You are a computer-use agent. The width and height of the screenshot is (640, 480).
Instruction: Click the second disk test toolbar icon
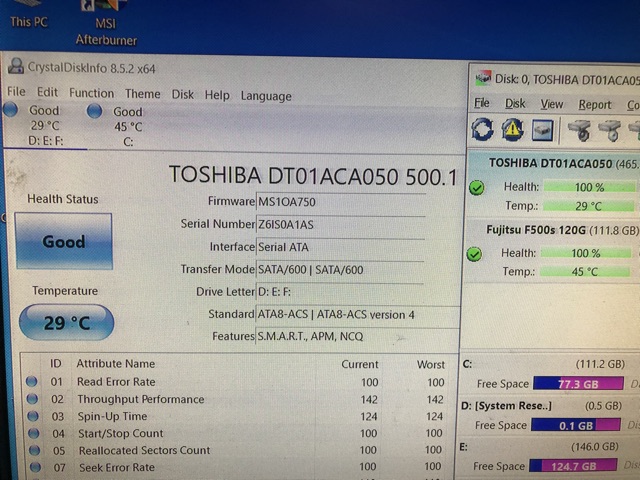[610, 131]
